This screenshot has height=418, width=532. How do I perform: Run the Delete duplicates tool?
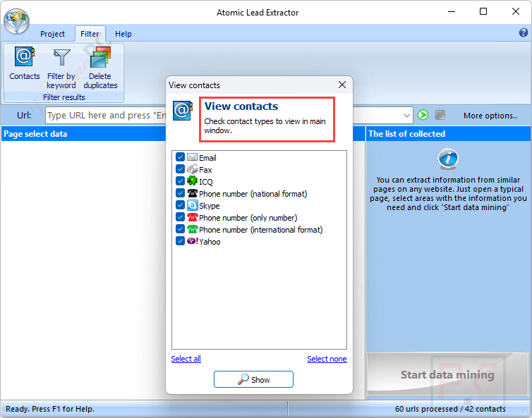[100, 68]
